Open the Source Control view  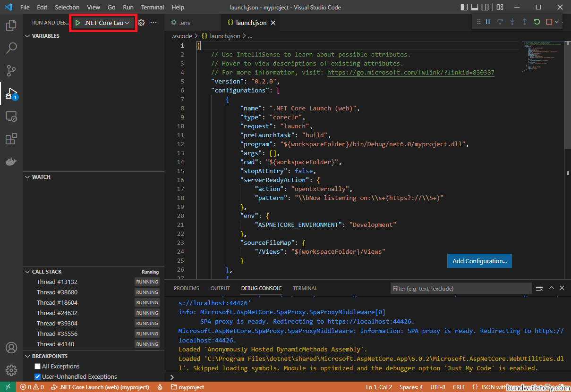(11, 71)
